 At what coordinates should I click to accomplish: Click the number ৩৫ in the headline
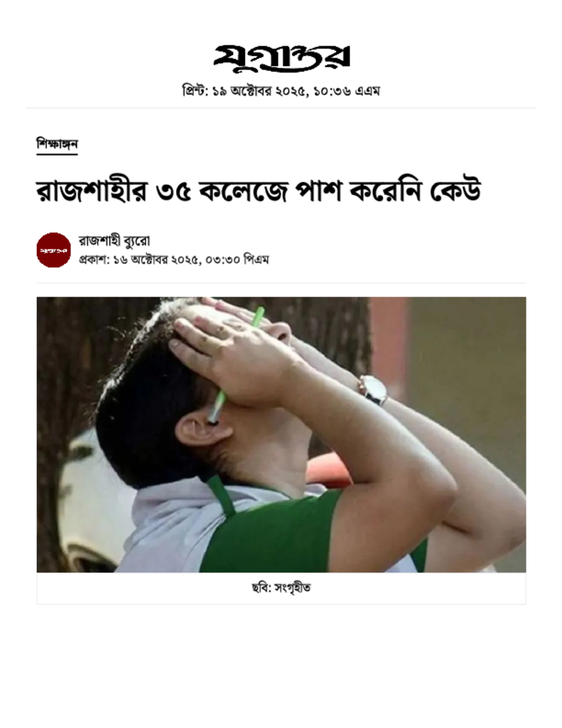(173, 192)
